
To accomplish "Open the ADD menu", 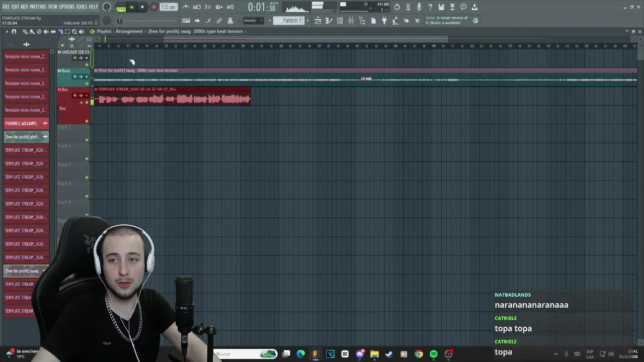I will pyautogui.click(x=24, y=7).
